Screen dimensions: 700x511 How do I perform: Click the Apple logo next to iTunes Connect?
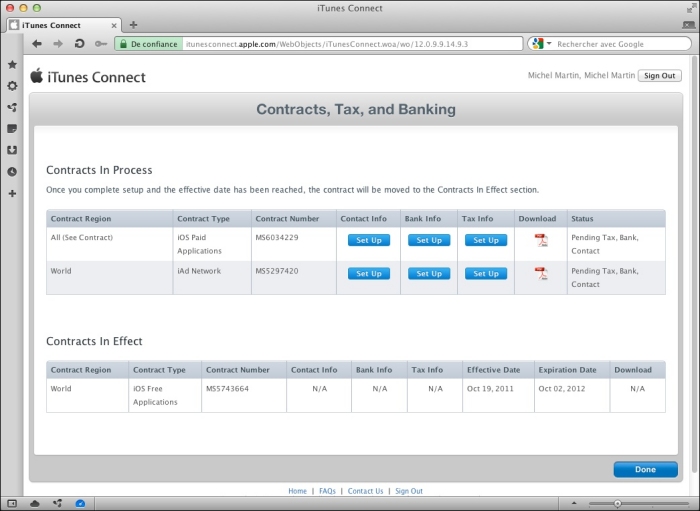click(x=37, y=75)
